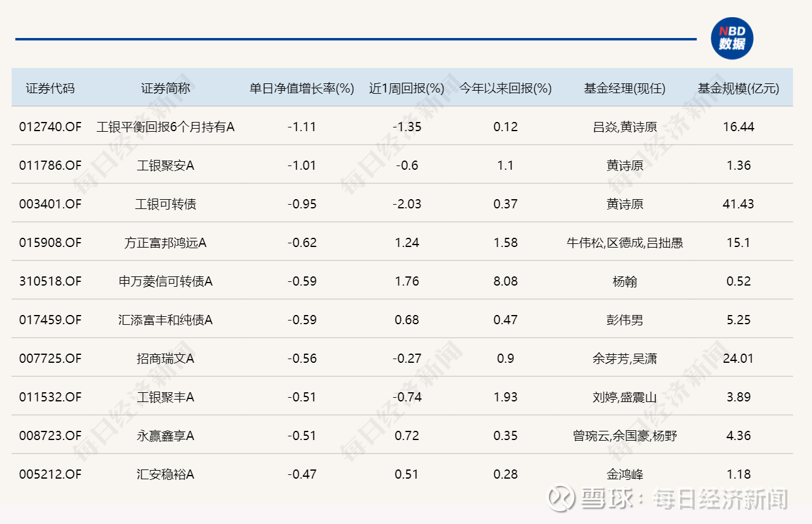Select the 近1周回报(%) column header

[x=407, y=88]
